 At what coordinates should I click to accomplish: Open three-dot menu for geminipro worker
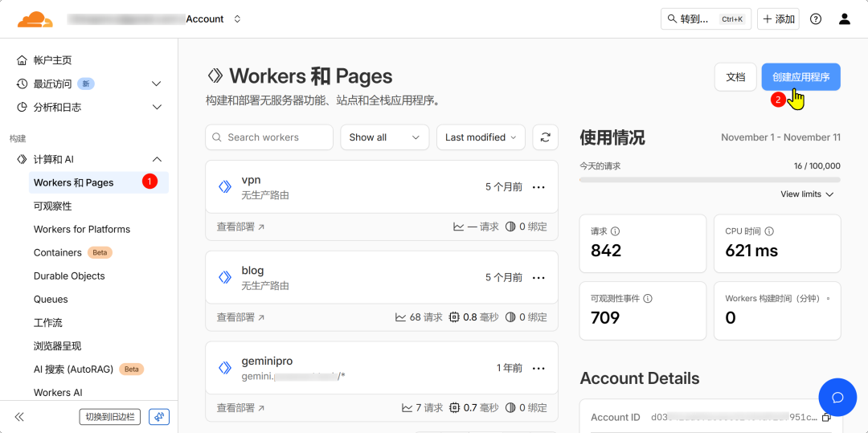coord(538,369)
